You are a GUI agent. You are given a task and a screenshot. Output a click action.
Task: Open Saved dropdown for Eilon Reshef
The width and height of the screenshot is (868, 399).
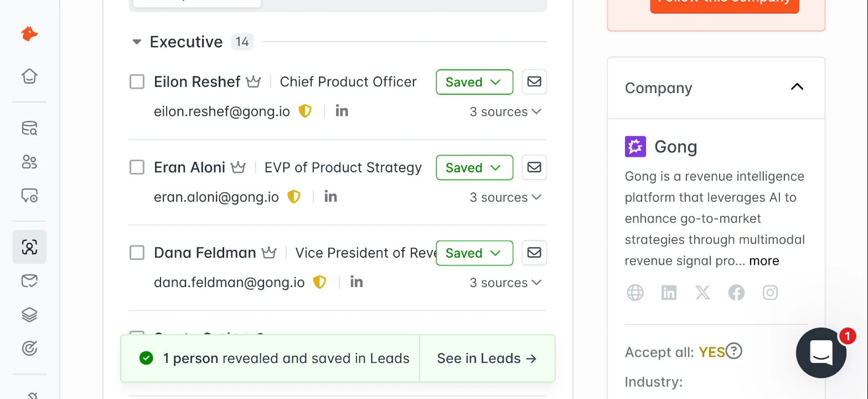tap(474, 82)
